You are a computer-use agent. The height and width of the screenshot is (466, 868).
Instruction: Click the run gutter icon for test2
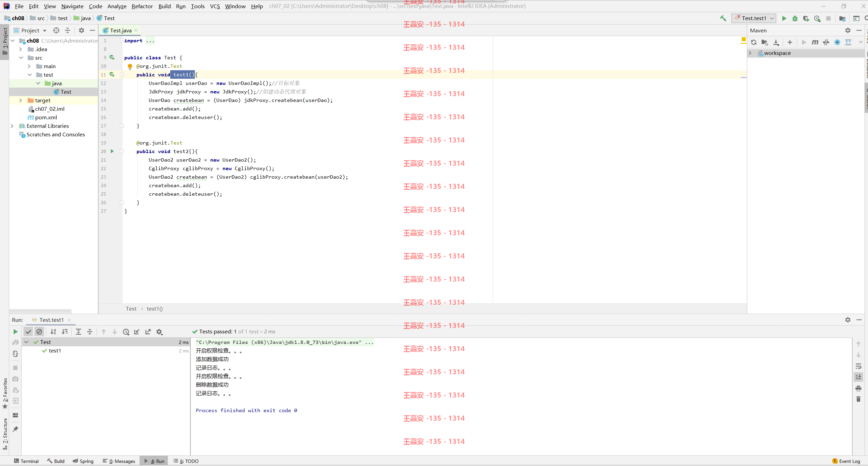(x=112, y=151)
